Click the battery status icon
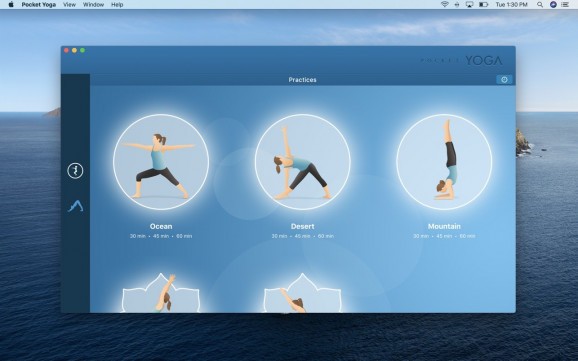This screenshot has width=578, height=361. pyautogui.click(x=483, y=4)
